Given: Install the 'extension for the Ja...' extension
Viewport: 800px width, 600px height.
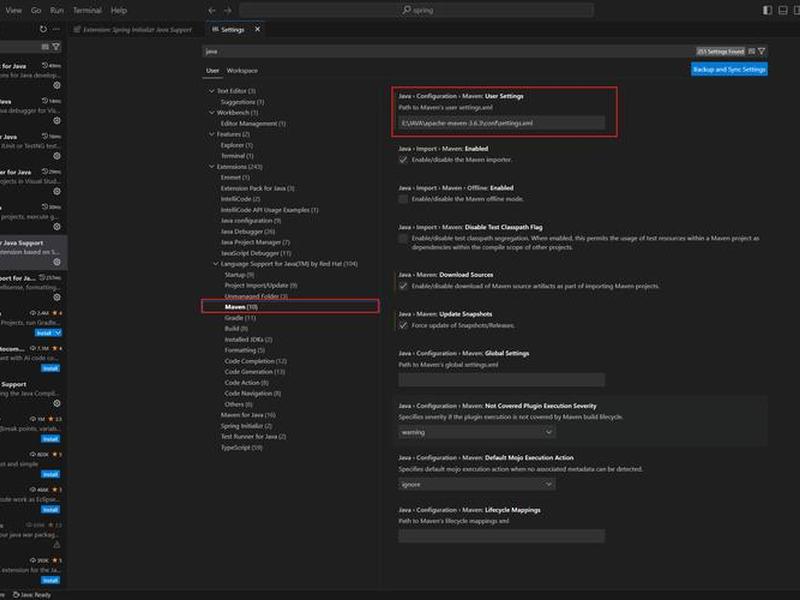Looking at the screenshot, I should tap(50, 580).
